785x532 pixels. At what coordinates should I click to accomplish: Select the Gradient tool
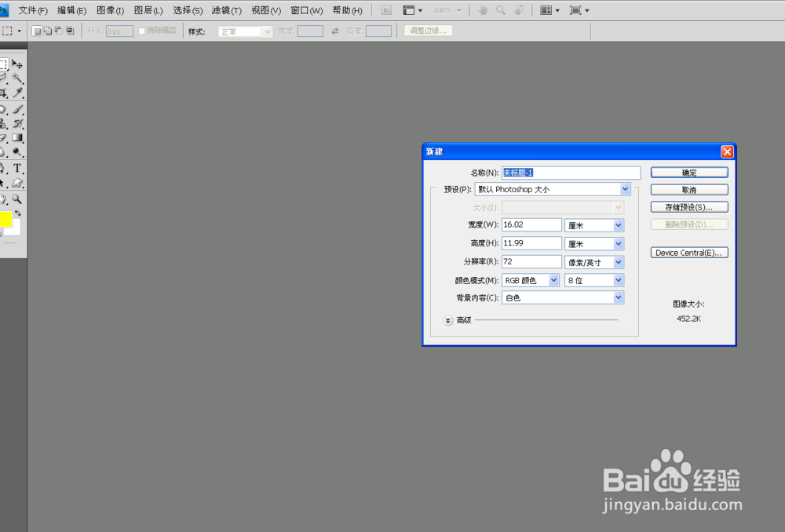point(17,137)
